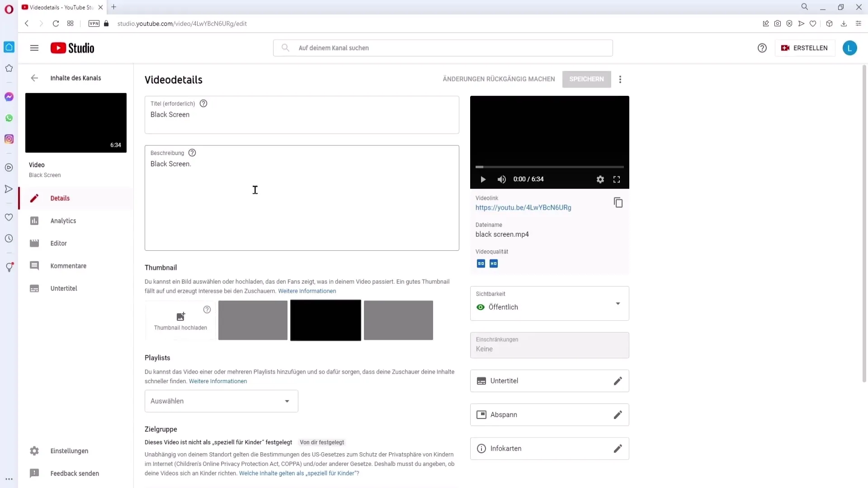Click the Comments sidebar icon
Image resolution: width=868 pixels, height=488 pixels.
pos(34,266)
